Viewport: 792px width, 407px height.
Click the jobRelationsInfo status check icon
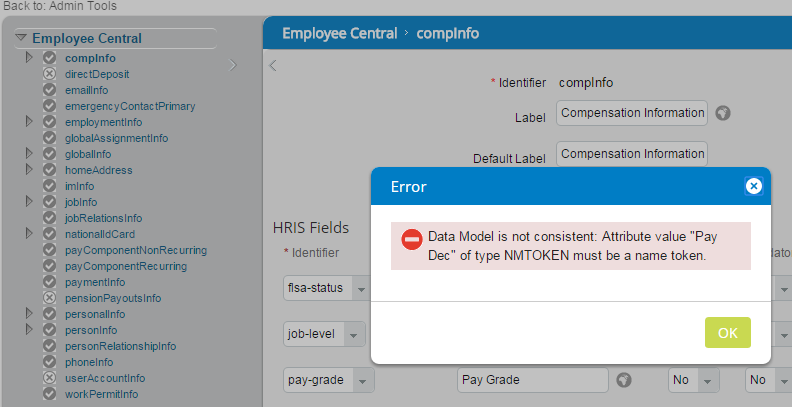(49, 218)
